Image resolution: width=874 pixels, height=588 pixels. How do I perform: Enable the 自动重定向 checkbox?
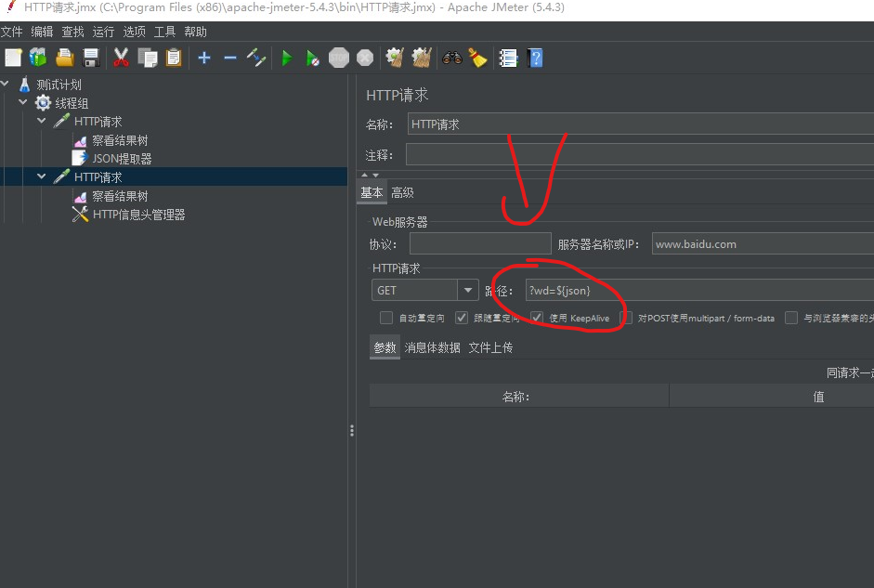tap(386, 318)
